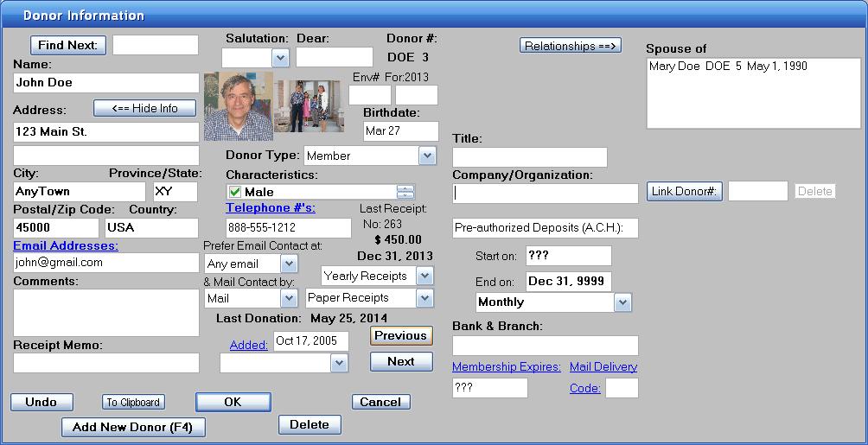Click the Link Donor# button

[x=684, y=191]
